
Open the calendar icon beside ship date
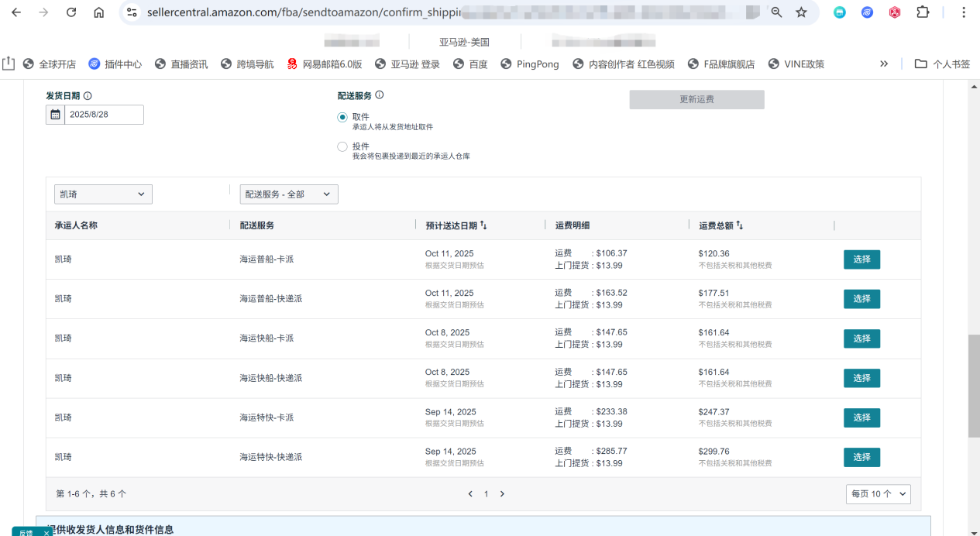[55, 115]
